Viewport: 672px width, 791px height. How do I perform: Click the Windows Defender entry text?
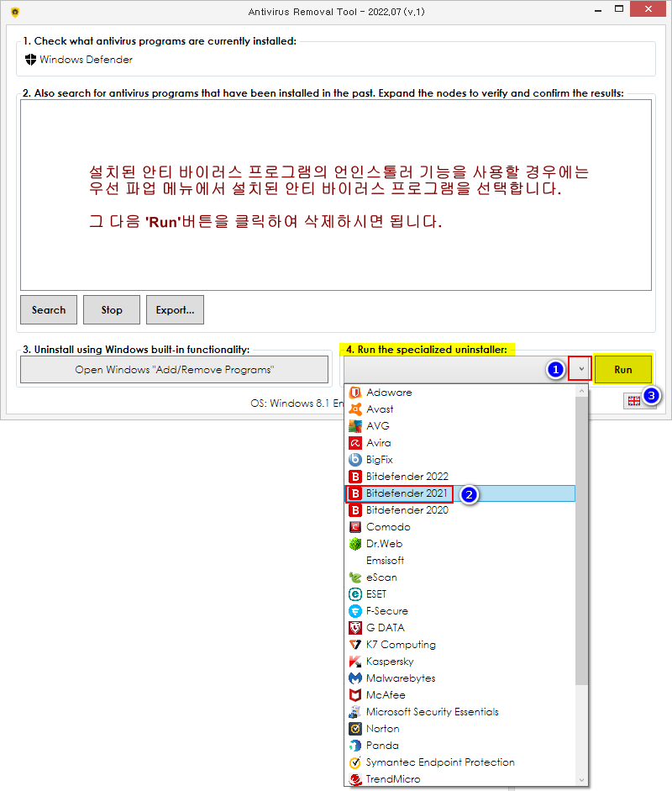click(x=87, y=60)
